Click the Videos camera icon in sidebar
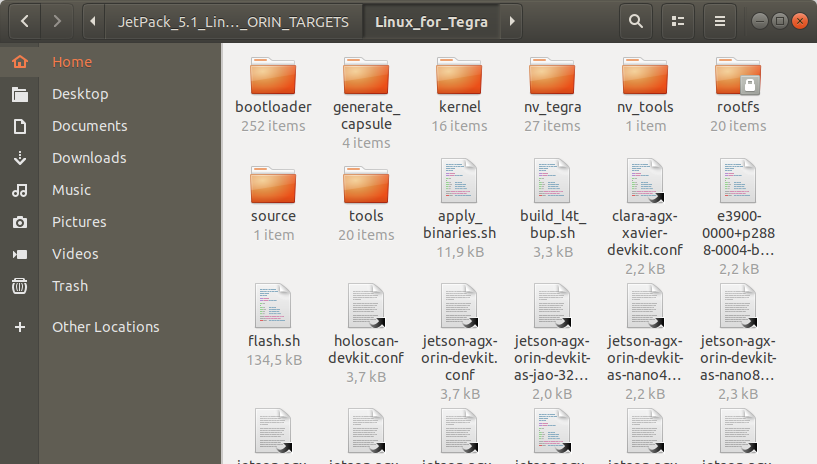The height and width of the screenshot is (464, 817). (20, 254)
